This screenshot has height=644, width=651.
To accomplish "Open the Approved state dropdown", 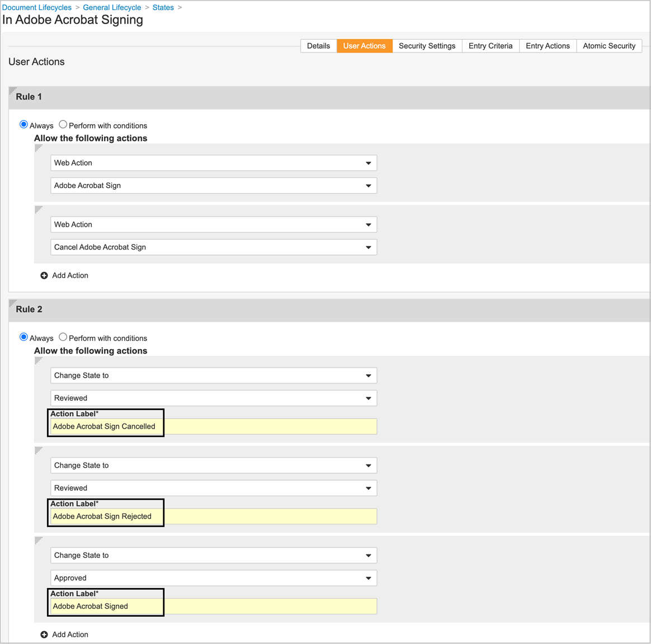I will [x=214, y=578].
